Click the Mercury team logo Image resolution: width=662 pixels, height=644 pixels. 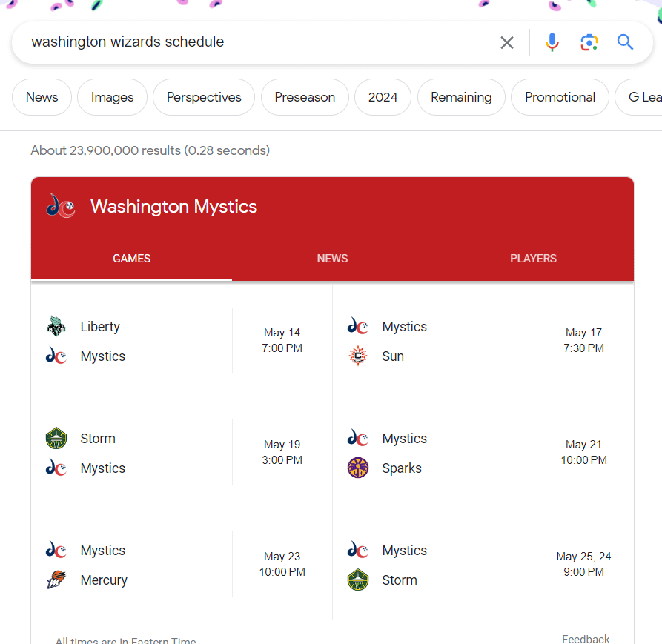pyautogui.click(x=56, y=580)
